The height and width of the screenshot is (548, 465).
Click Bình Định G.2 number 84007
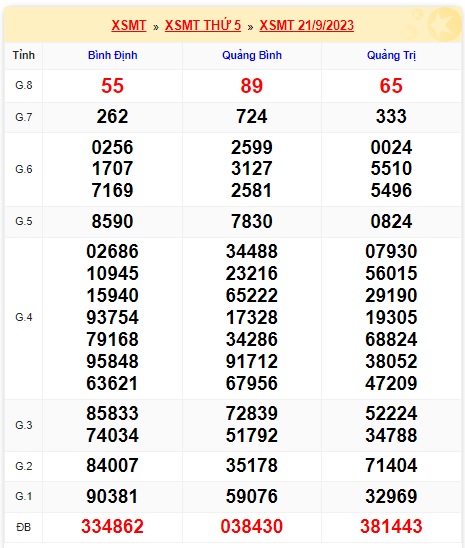coord(112,466)
